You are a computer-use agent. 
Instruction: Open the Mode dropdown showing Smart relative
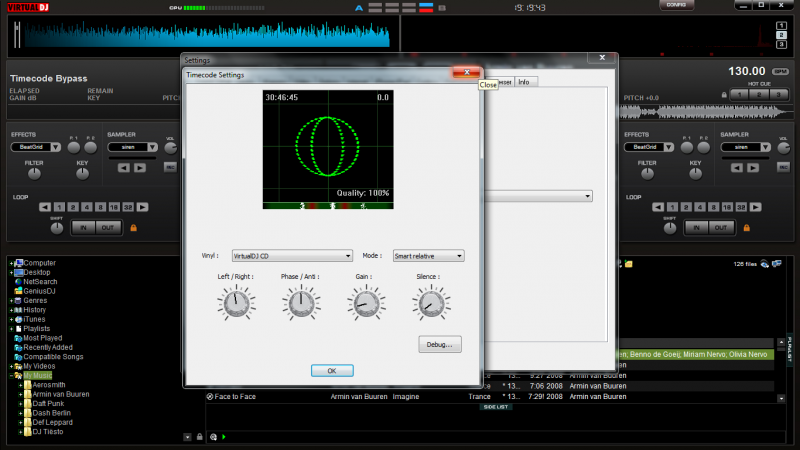click(x=428, y=256)
